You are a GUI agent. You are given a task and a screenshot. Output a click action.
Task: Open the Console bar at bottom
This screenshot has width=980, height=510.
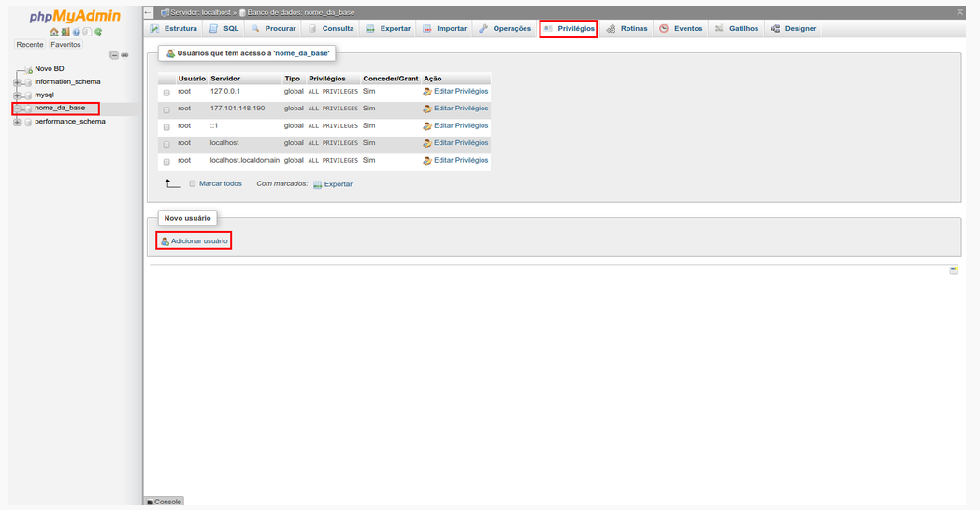(165, 502)
